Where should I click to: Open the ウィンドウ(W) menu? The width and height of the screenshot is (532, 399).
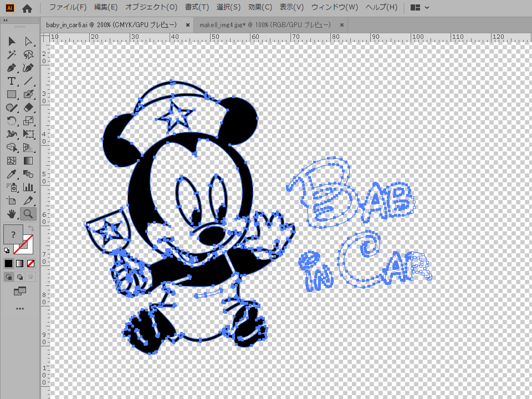coord(335,7)
